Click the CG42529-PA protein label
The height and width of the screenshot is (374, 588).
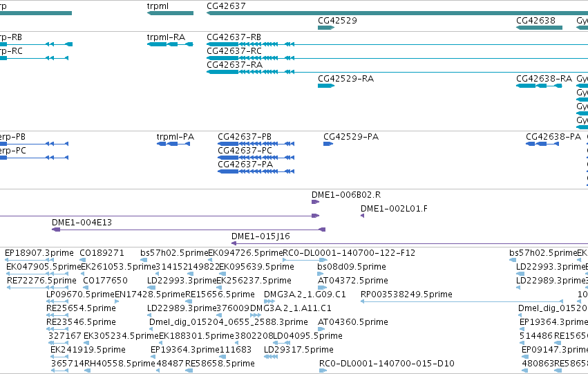click(351, 137)
